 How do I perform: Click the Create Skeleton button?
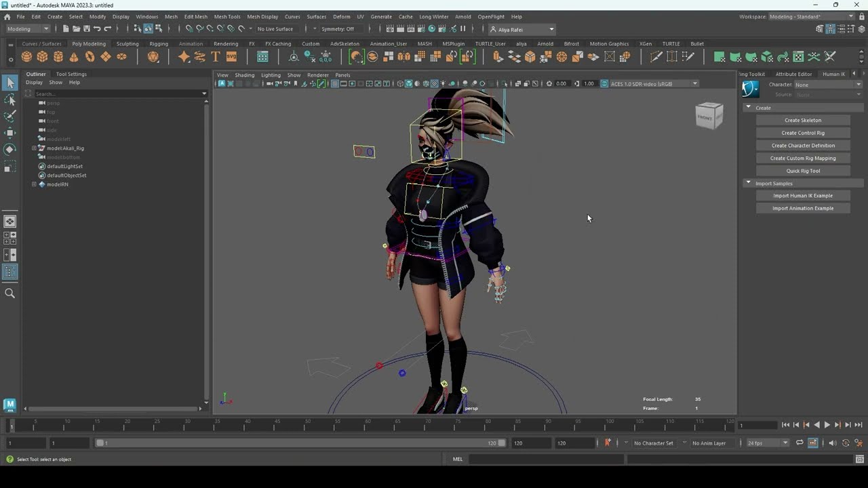coord(803,120)
